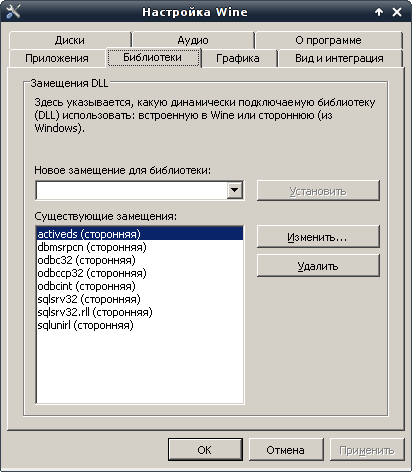Click the Изменить... button
Viewport: 412px width, 472px height.
click(318, 237)
